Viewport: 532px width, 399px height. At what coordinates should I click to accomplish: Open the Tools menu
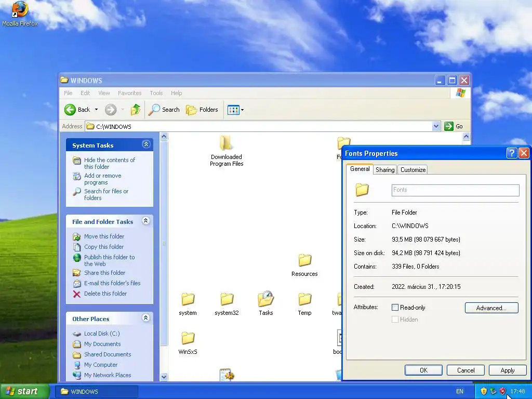[156, 93]
